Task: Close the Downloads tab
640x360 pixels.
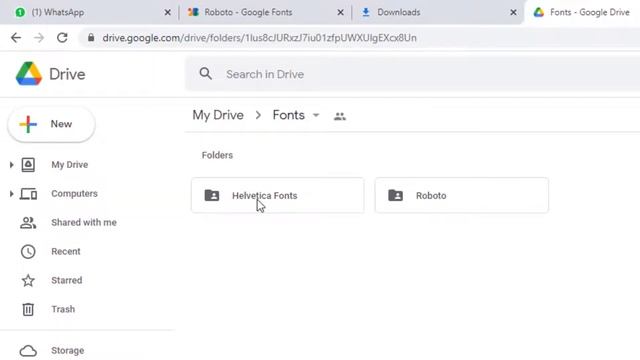Action: [x=513, y=13]
